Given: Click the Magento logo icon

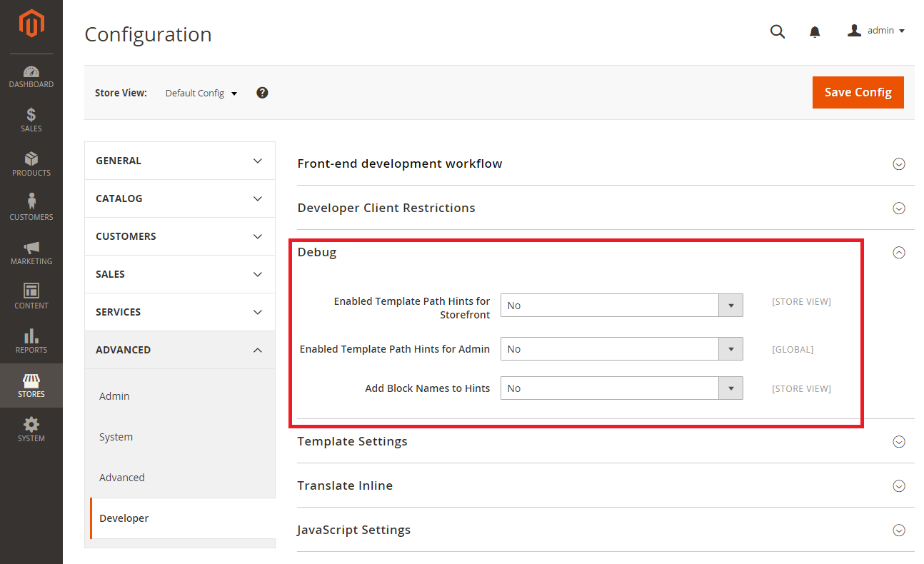Looking at the screenshot, I should [31, 24].
